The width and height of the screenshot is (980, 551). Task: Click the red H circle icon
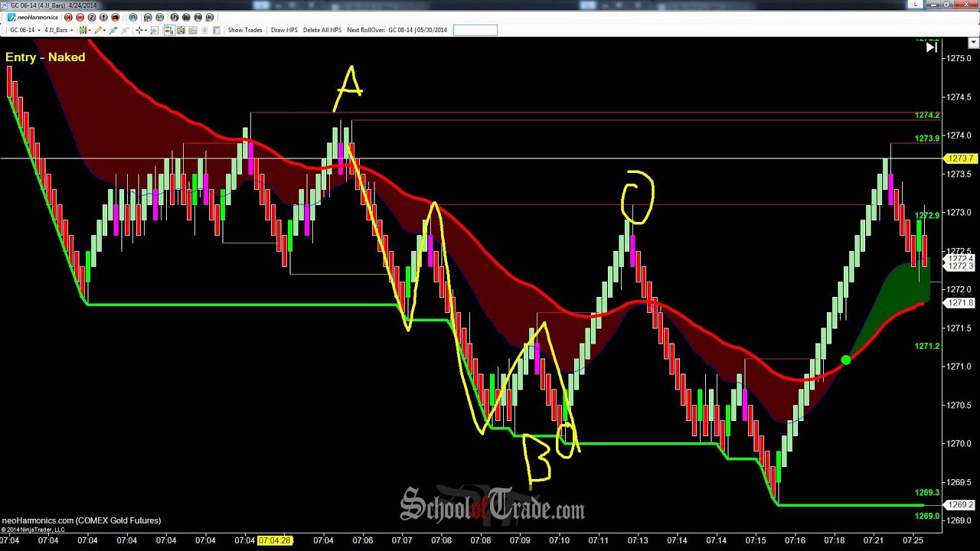tap(68, 18)
